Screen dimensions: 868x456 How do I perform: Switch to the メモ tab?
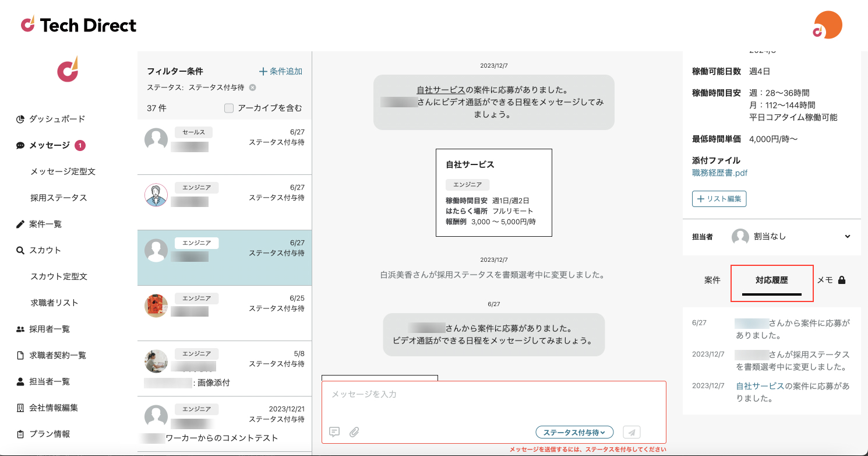click(831, 280)
